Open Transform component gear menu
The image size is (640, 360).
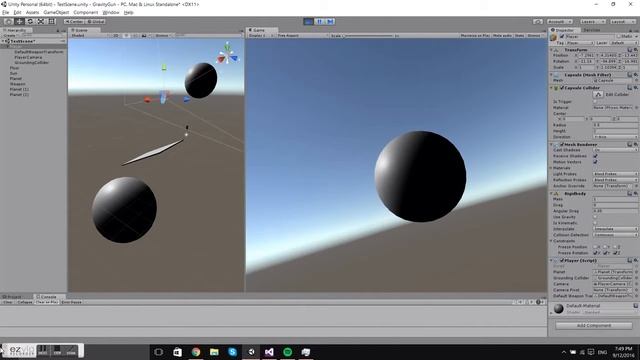(x=636, y=50)
